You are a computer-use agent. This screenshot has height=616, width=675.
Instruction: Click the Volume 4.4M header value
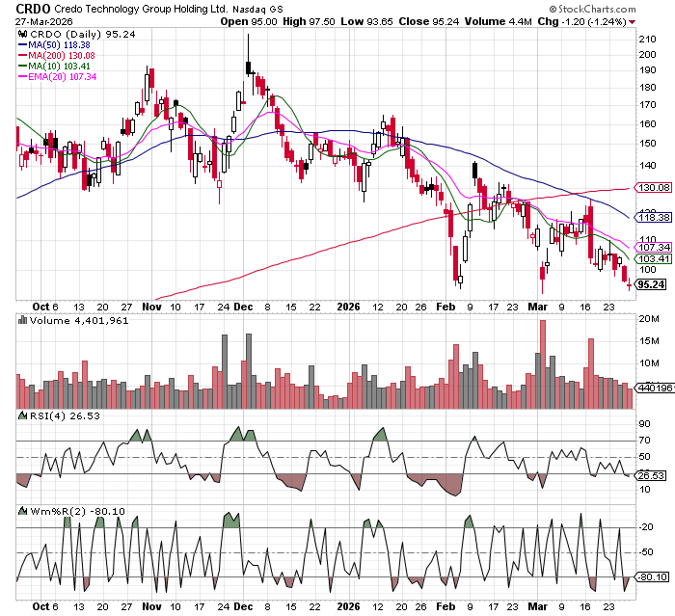[499, 21]
